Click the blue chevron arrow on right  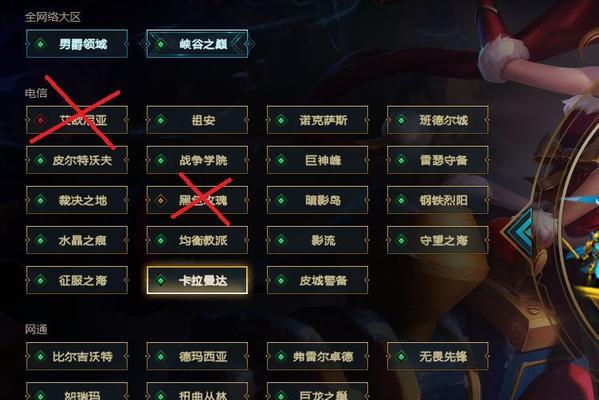520,232
